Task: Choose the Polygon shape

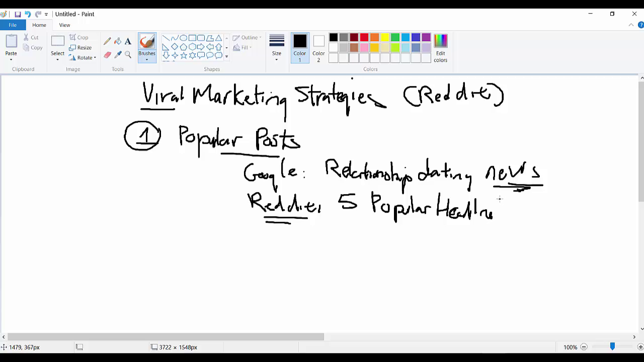Action: [x=210, y=38]
